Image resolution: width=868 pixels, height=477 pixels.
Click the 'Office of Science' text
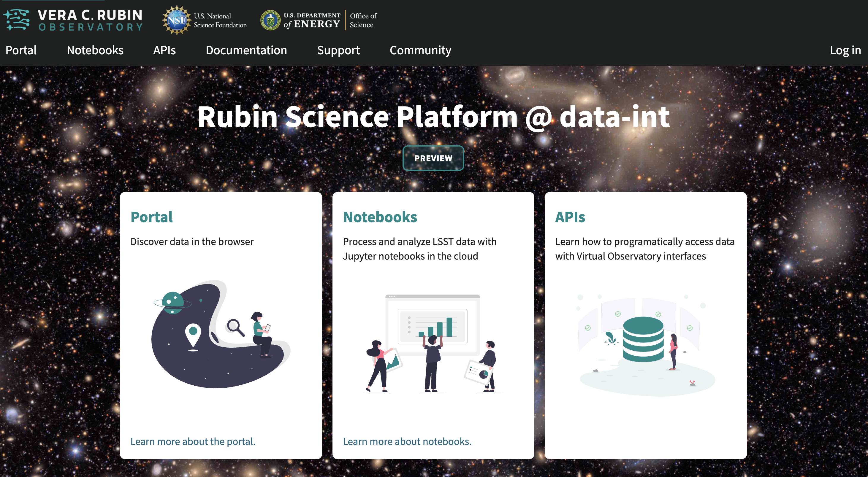363,20
